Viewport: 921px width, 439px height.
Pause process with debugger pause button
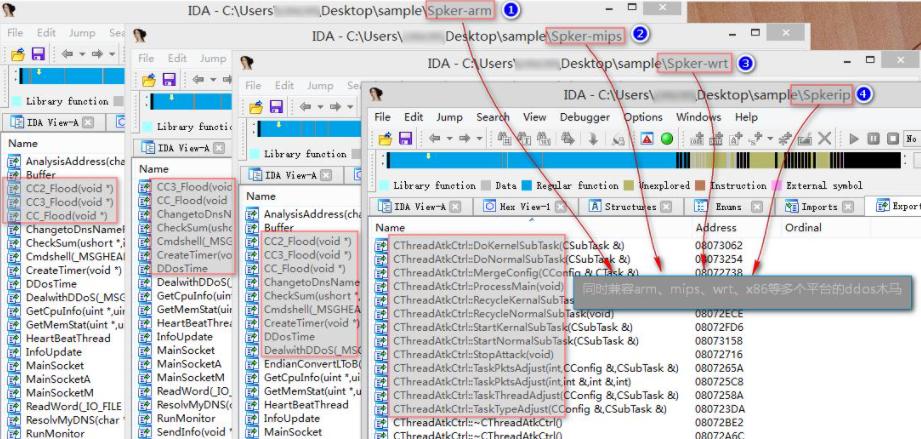pyautogui.click(x=873, y=139)
